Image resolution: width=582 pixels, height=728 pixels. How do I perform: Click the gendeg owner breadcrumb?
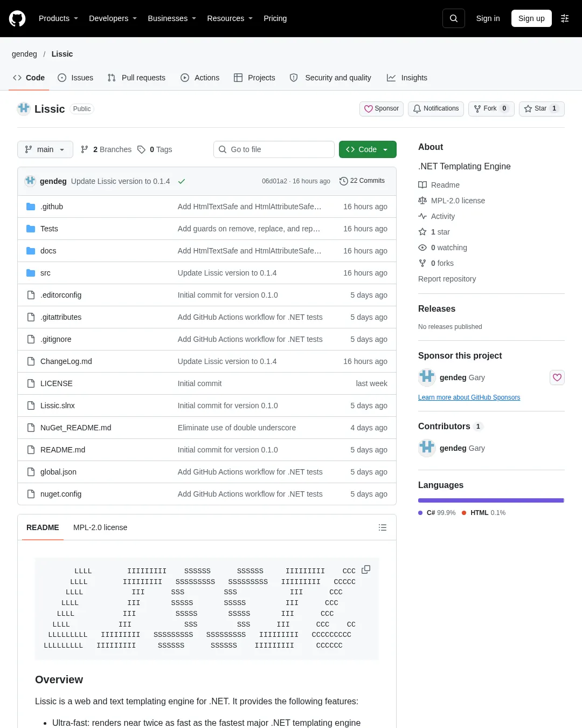(x=24, y=54)
